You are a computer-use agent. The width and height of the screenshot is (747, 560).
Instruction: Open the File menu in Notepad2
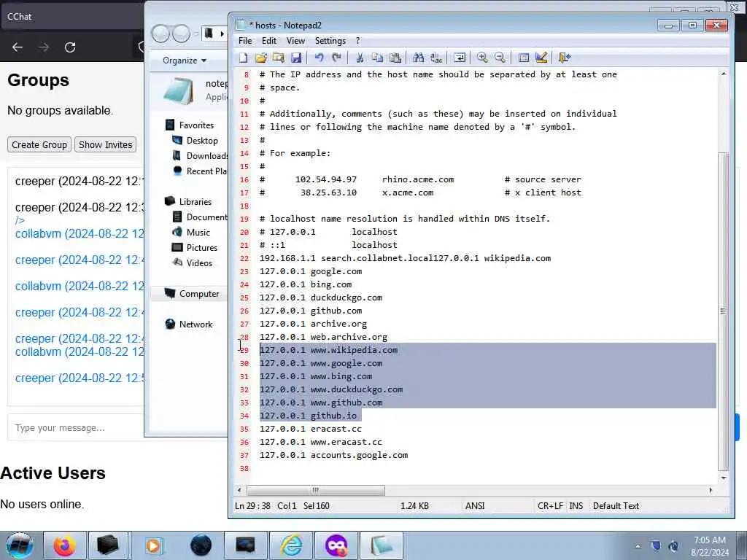coord(245,41)
